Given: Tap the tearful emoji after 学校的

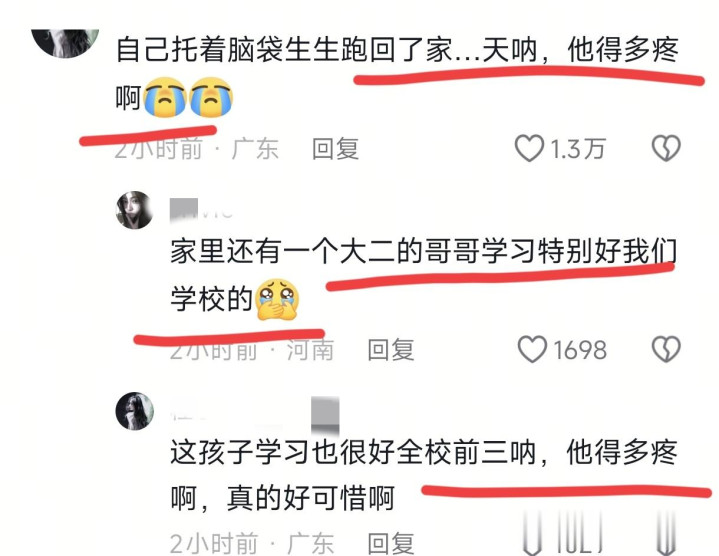Looking at the screenshot, I should 277,299.
